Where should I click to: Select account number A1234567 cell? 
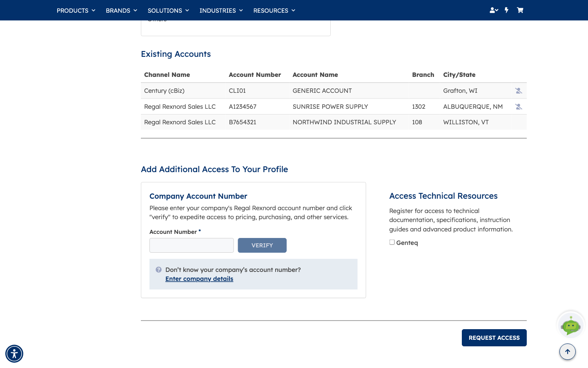pos(243,107)
